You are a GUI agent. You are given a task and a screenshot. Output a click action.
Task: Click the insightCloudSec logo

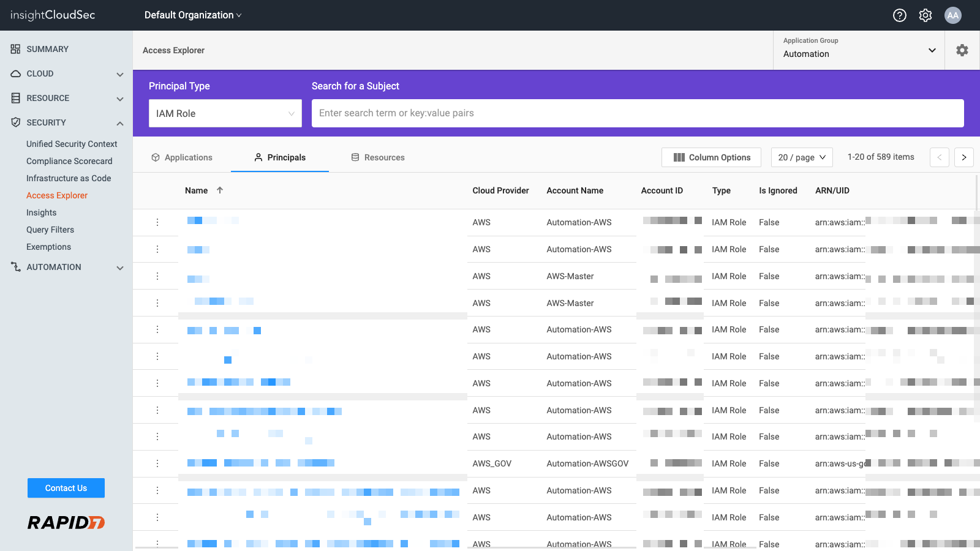[x=53, y=15]
